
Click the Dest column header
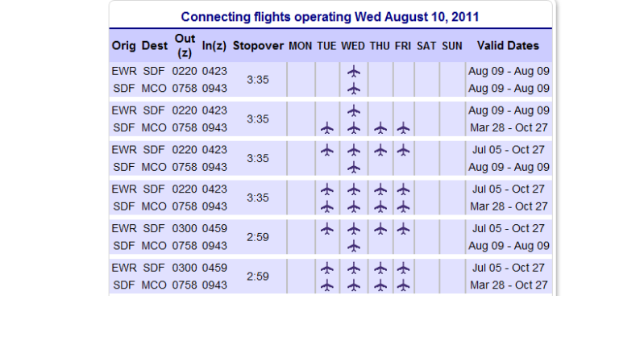[154, 46]
